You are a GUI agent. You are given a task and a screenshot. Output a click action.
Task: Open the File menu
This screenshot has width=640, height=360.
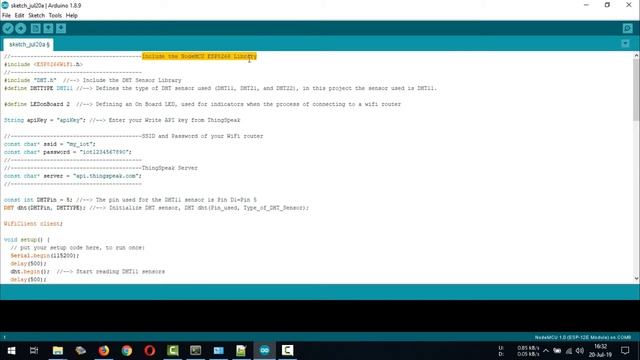point(6,16)
